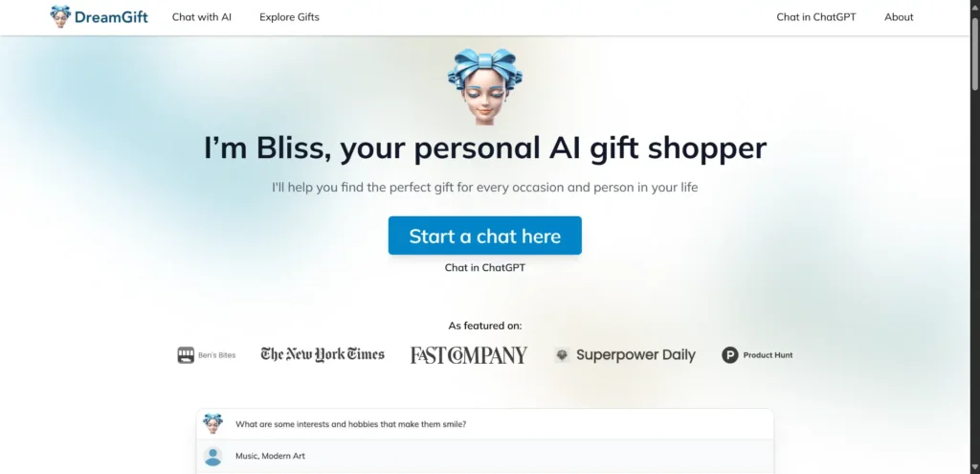
Task: Click the user profile icon in chat
Action: pos(213,456)
